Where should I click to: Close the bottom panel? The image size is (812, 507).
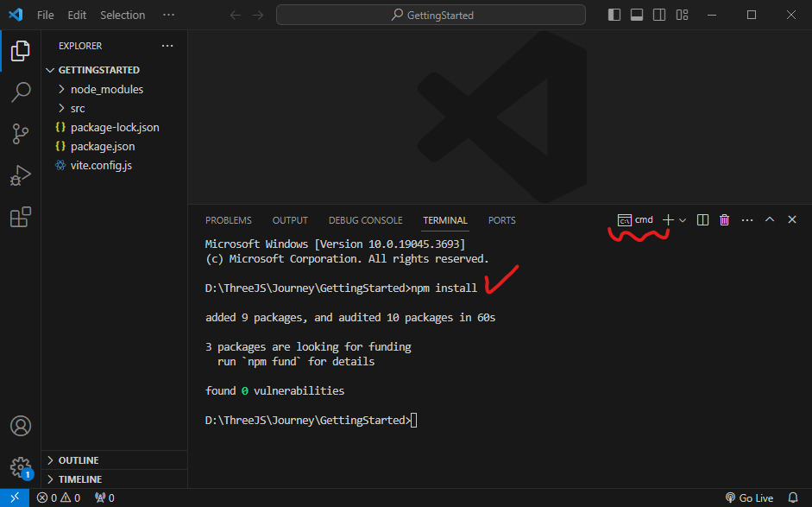[x=792, y=219]
